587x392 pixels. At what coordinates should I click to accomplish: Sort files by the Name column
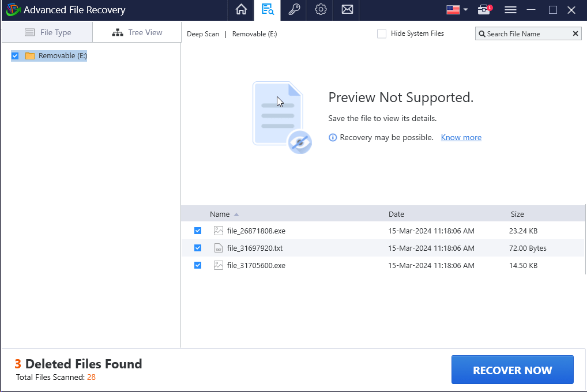pyautogui.click(x=220, y=214)
